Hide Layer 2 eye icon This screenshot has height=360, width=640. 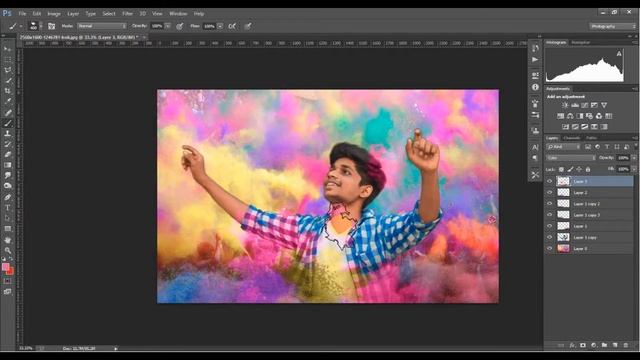point(549,192)
